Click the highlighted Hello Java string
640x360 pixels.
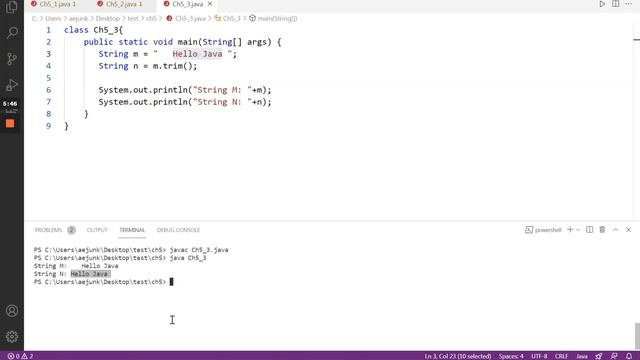pyautogui.click(x=198, y=54)
